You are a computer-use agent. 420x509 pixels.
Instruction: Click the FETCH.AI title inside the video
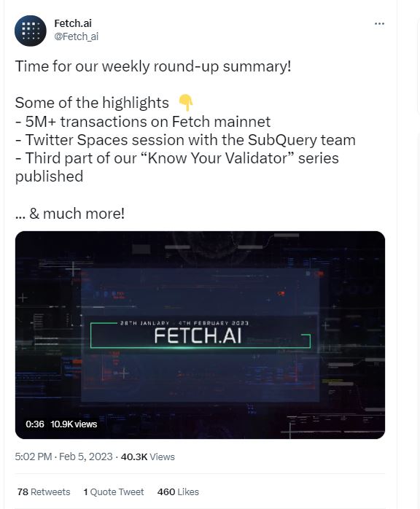pyautogui.click(x=198, y=335)
